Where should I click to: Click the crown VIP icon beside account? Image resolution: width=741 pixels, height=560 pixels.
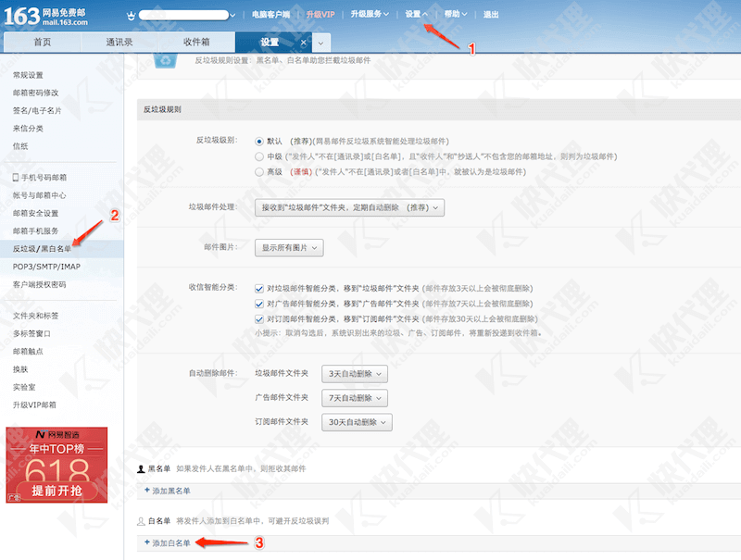[131, 15]
